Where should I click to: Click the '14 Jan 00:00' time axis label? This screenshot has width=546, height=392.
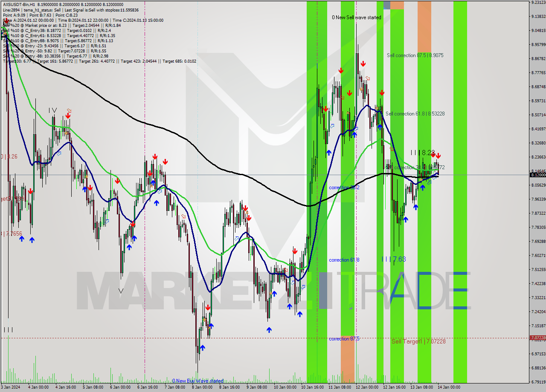[448, 387]
